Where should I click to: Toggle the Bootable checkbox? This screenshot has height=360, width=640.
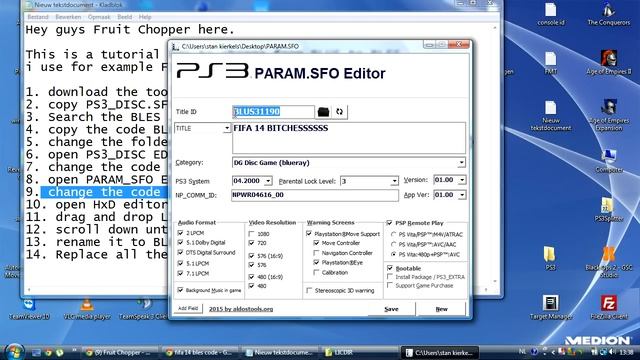pos(390,268)
